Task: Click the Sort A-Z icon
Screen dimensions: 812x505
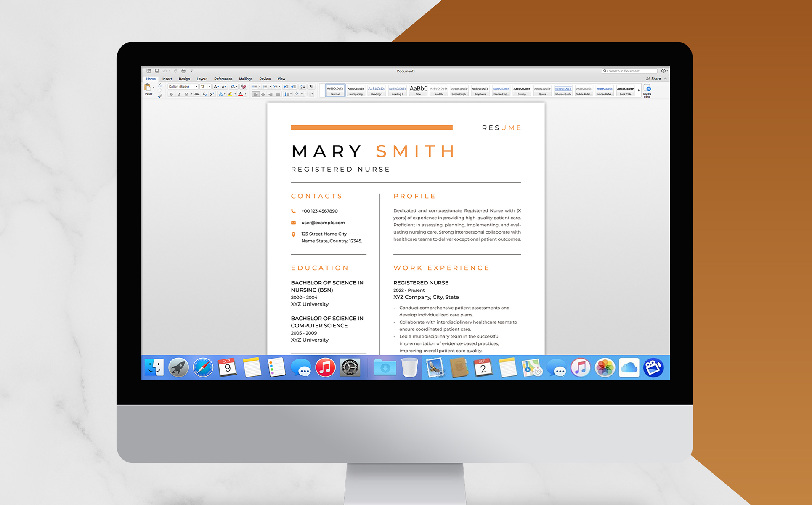Action: tap(303, 87)
